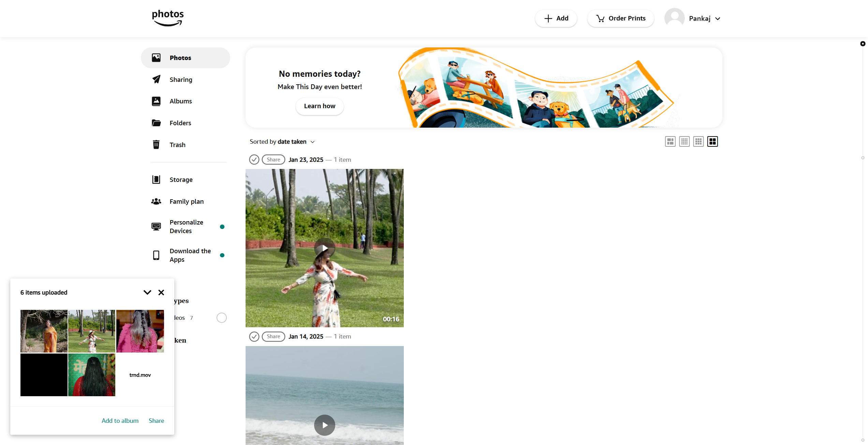Viewport: 868px width, 445px height.
Task: Collapse the 6 items uploaded panel
Action: (x=147, y=292)
